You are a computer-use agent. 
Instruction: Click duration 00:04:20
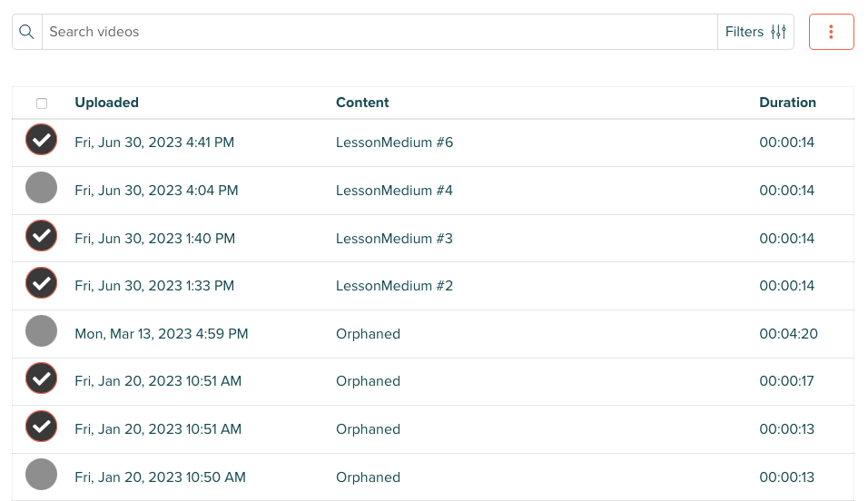point(788,334)
